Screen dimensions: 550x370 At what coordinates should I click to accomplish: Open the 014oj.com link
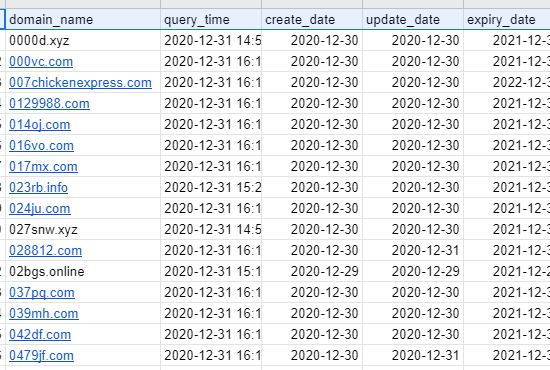click(40, 125)
